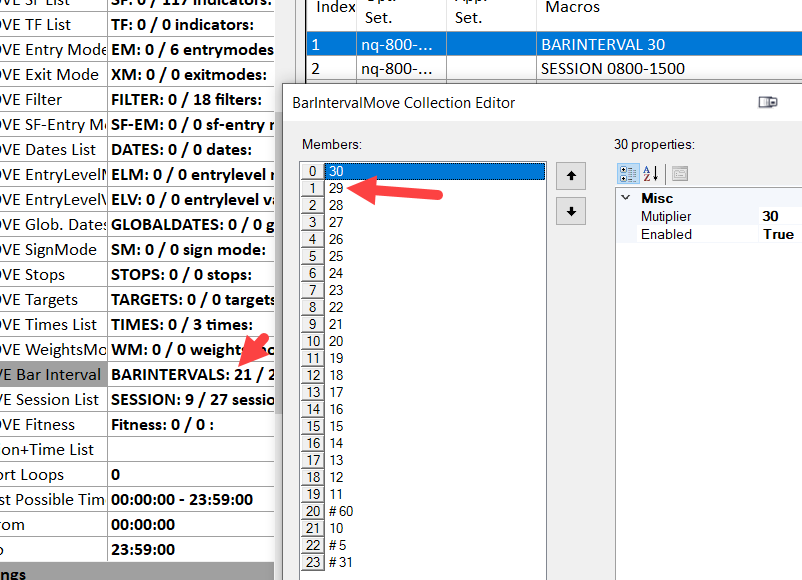Open the FILTER 0 / 18 filters value
Screen dimensions: 802x580
click(x=190, y=99)
